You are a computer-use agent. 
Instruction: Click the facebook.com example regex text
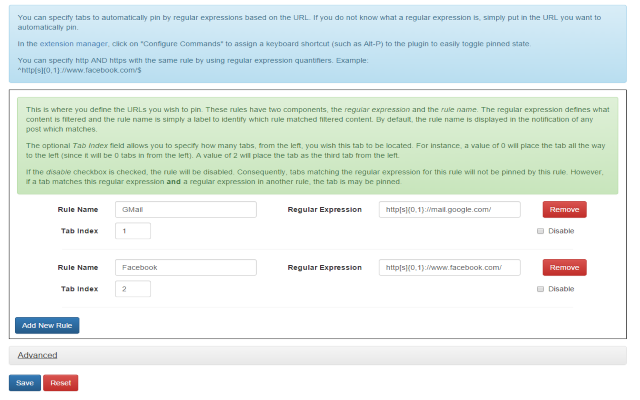tap(79, 70)
